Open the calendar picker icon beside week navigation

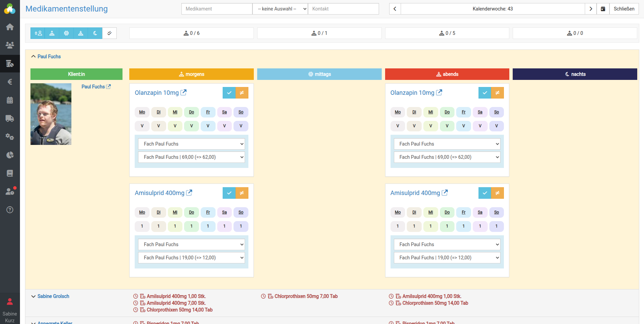[x=603, y=9]
